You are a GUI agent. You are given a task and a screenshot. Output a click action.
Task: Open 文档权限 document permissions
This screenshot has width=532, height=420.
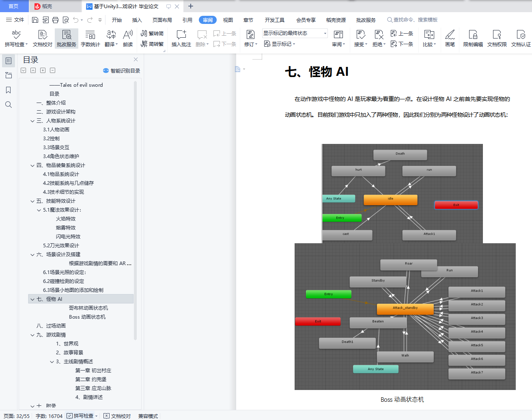497,39
